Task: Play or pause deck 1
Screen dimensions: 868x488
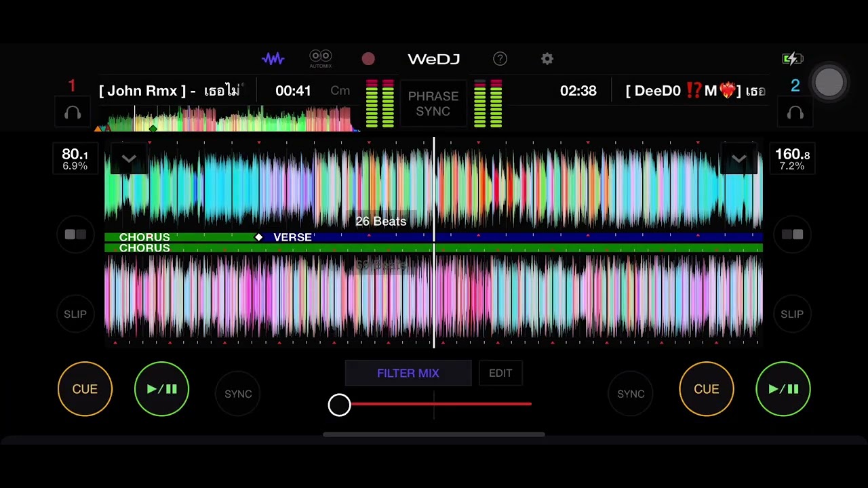Action: (161, 389)
